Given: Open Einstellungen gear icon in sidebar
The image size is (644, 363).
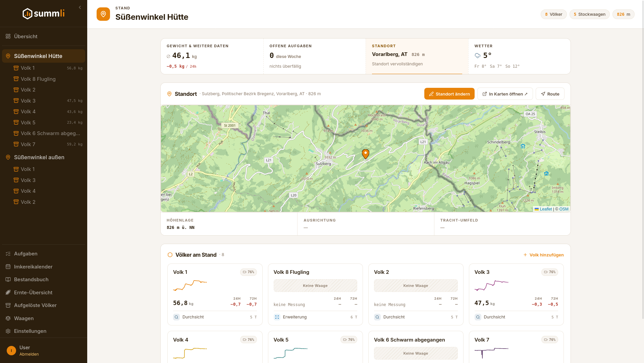Looking at the screenshot, I should [x=8, y=331].
